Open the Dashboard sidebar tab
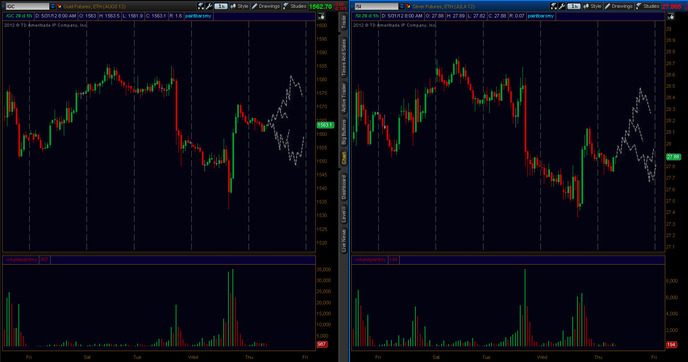 tap(344, 187)
